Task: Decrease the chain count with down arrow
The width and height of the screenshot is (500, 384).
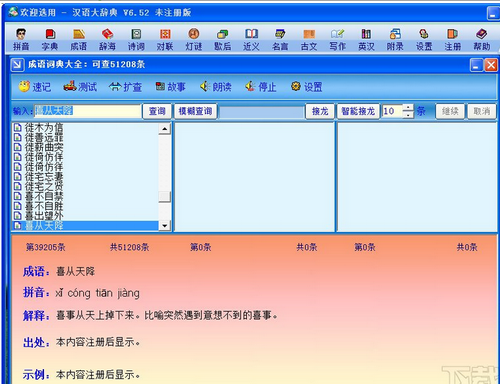Action: pyautogui.click(x=408, y=115)
